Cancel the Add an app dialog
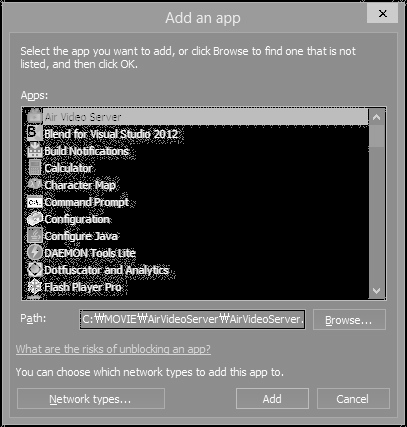 pyautogui.click(x=353, y=399)
